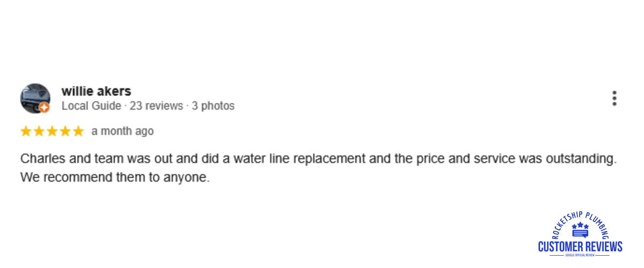Click the Google Official Review caption
Viewport: 644px width, 268px height.
tap(580, 255)
